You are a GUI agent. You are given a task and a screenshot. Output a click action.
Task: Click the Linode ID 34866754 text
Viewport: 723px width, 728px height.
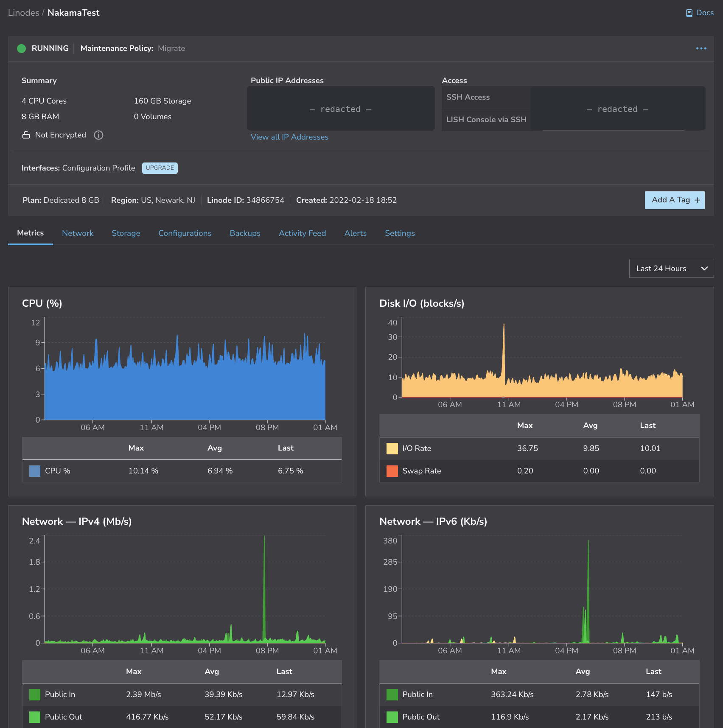click(x=246, y=200)
